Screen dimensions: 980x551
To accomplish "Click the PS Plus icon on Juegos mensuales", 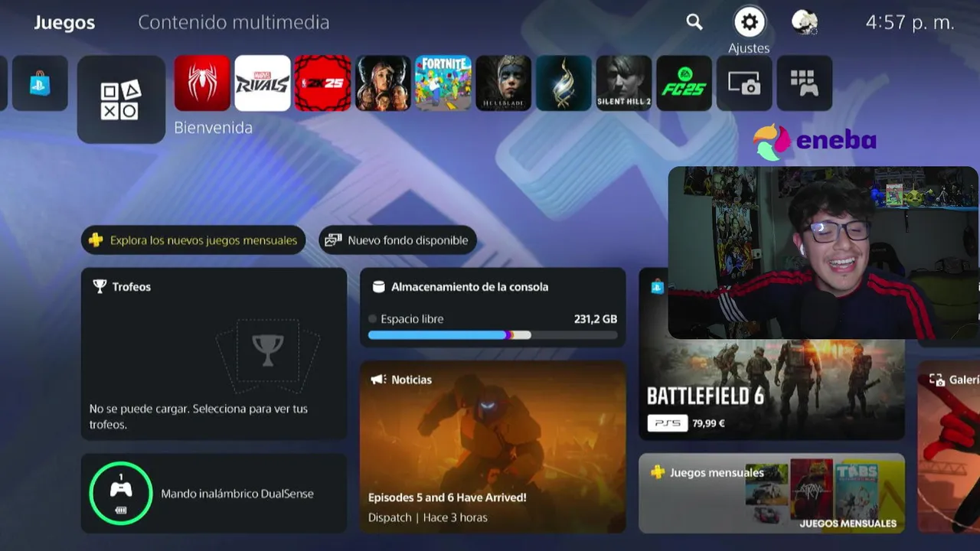I will [657, 473].
